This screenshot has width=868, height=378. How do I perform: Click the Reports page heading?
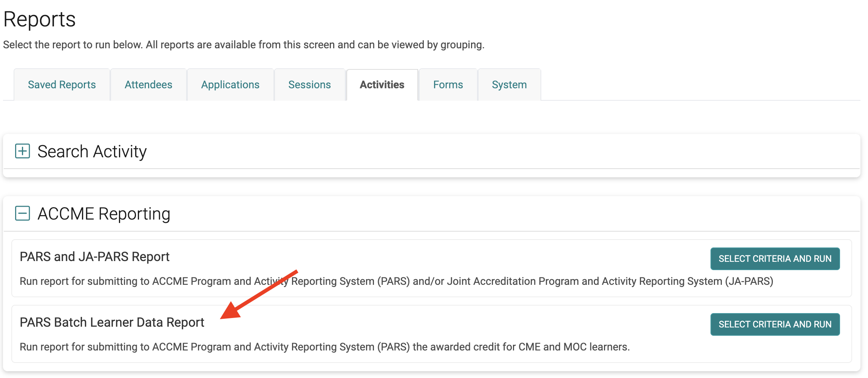pos(40,19)
